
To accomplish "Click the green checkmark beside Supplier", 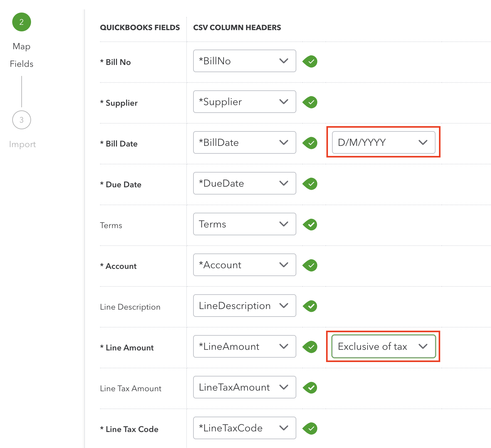I will click(310, 102).
